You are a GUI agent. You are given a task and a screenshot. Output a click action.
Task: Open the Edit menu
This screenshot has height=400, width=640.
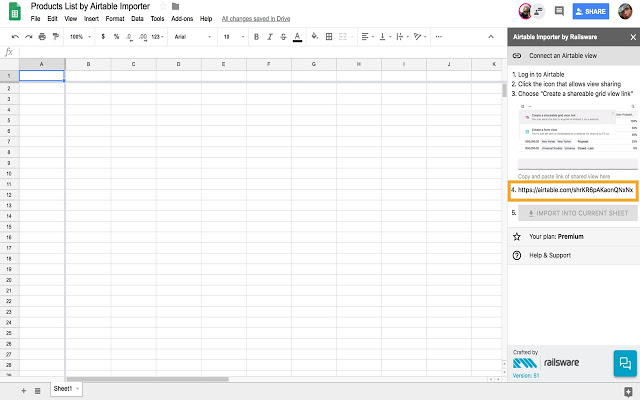[52, 19]
